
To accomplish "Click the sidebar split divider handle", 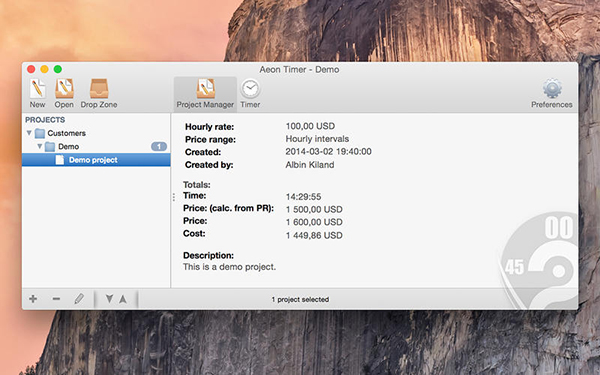I will coord(174,197).
